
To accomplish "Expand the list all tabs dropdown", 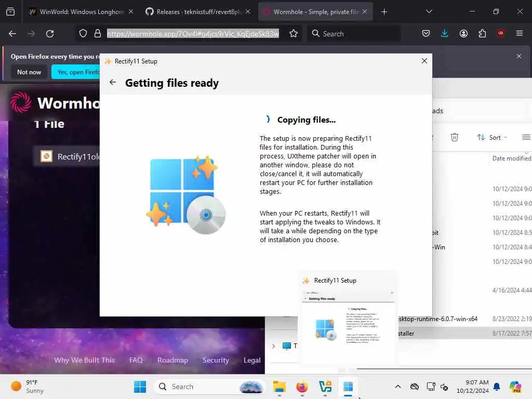I will (429, 11).
